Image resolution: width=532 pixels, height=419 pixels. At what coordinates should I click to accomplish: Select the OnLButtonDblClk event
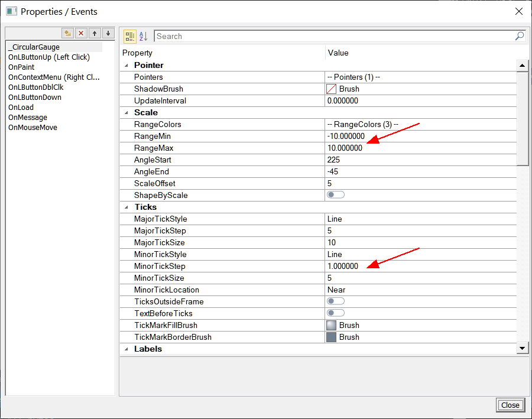pyautogui.click(x=36, y=87)
